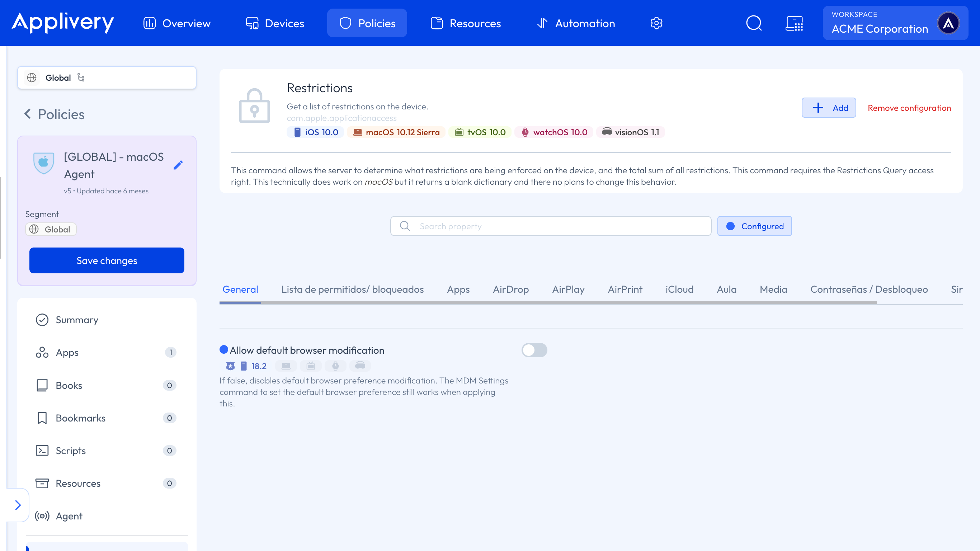
Task: Go back using the Policies chevron
Action: [x=27, y=114]
